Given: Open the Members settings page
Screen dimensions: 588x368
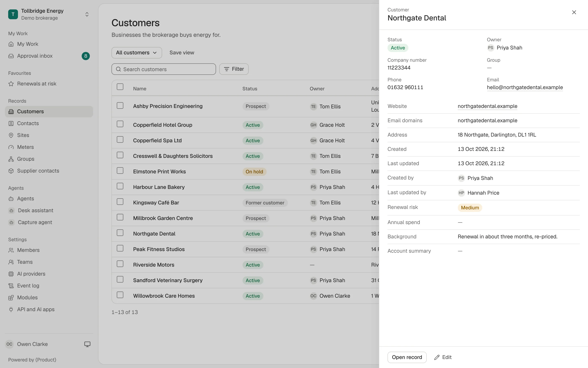Looking at the screenshot, I should pyautogui.click(x=49, y=250).
